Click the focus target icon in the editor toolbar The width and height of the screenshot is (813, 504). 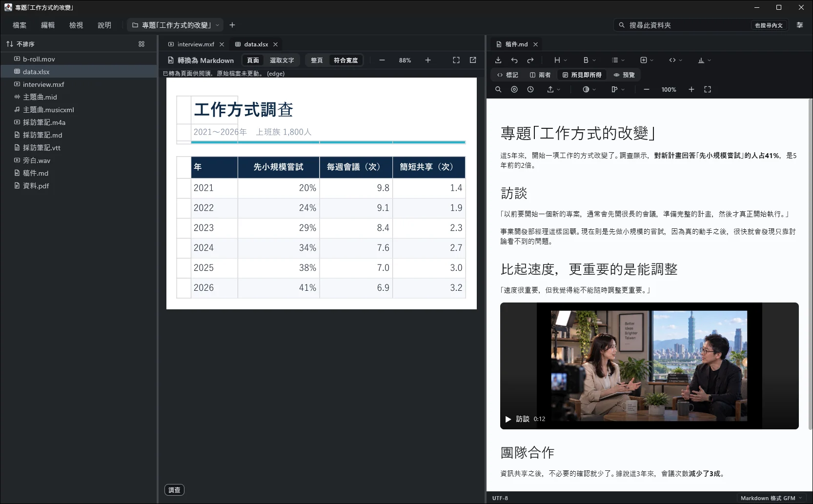514,89
